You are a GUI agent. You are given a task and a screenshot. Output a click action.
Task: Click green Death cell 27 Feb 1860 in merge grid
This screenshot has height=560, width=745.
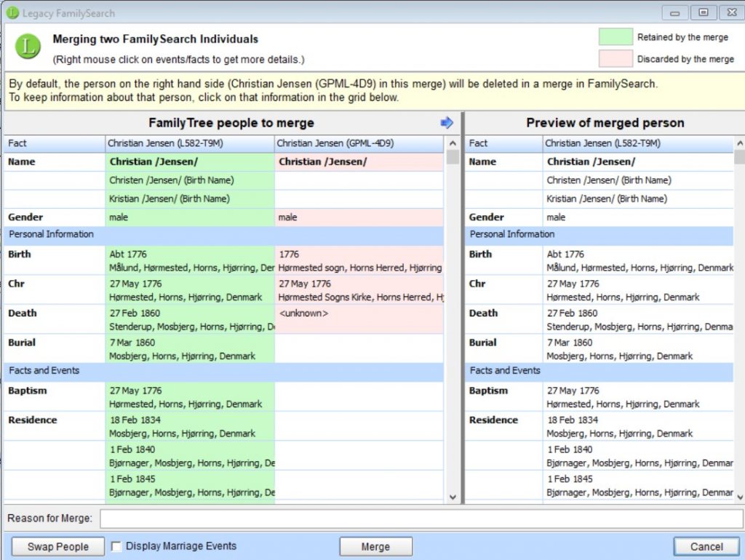tap(190, 320)
